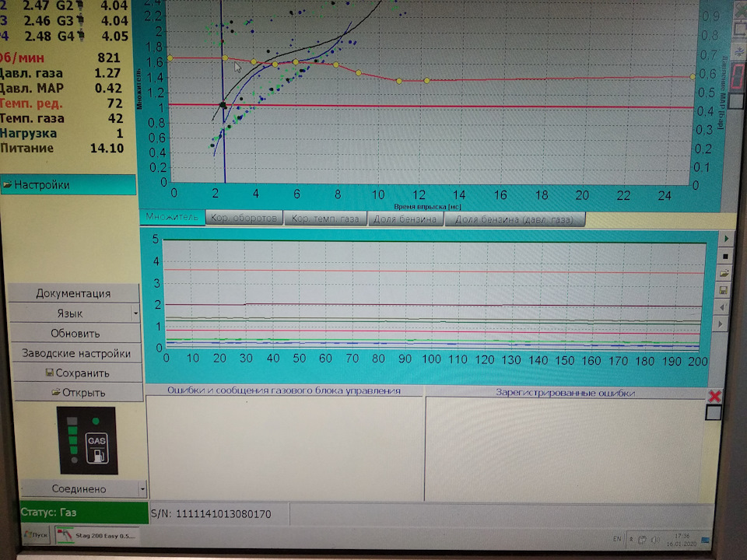Click the volume speaker tray icon

[x=655, y=540]
